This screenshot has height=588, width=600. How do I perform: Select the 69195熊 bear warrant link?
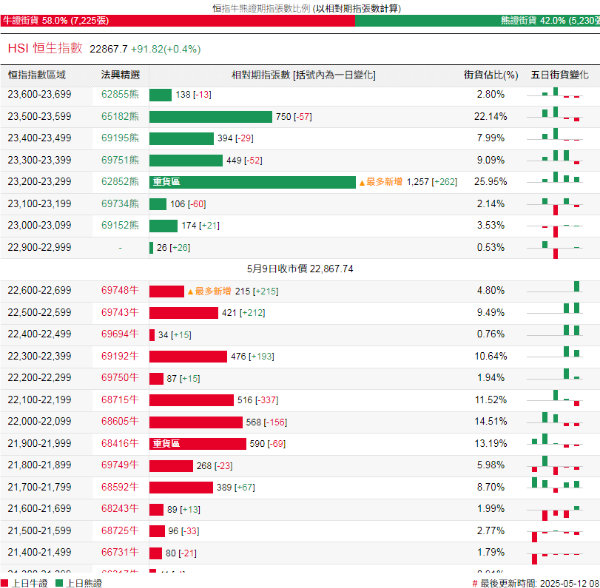pos(120,138)
